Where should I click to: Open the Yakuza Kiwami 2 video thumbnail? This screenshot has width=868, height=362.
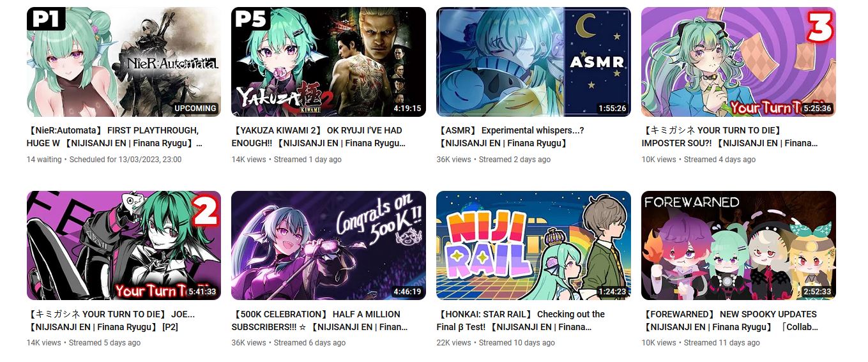pyautogui.click(x=328, y=62)
